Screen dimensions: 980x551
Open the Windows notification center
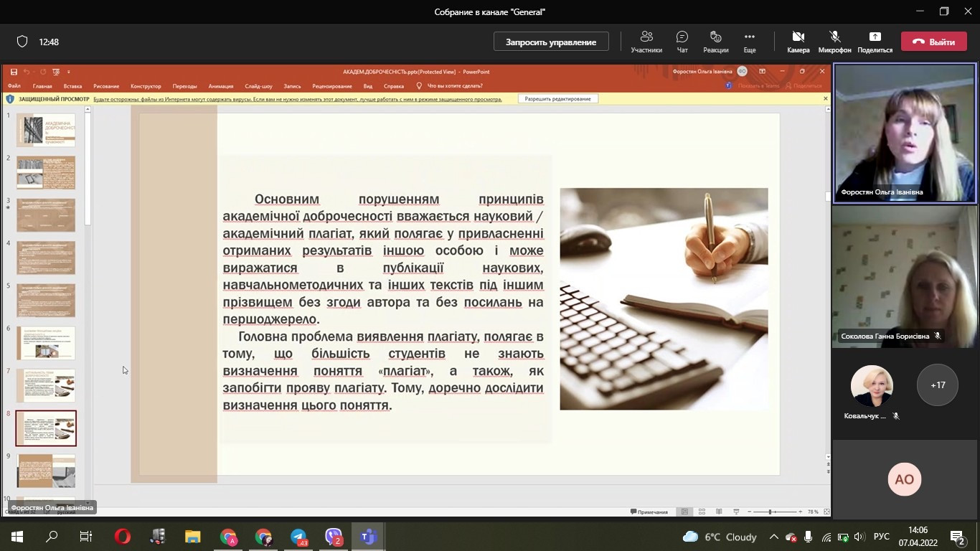958,537
